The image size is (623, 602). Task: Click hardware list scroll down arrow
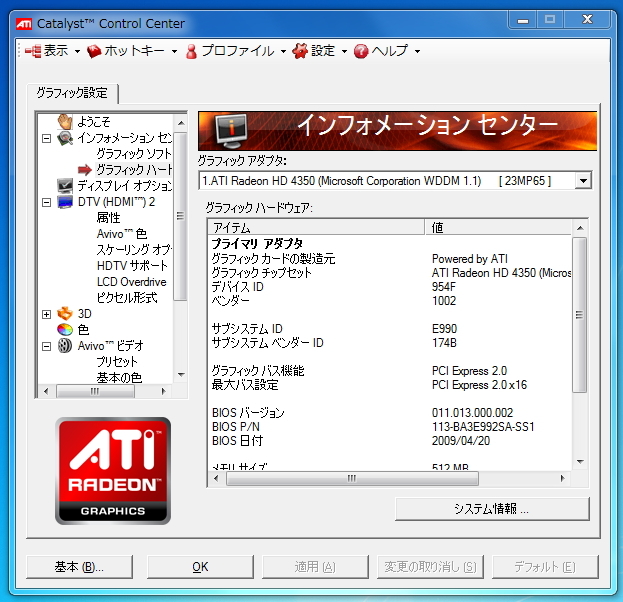[580, 462]
